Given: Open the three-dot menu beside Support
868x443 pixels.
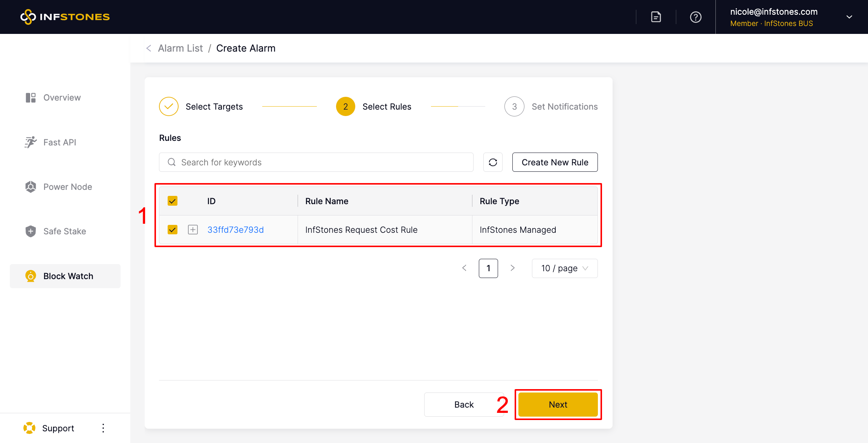Looking at the screenshot, I should 103,428.
